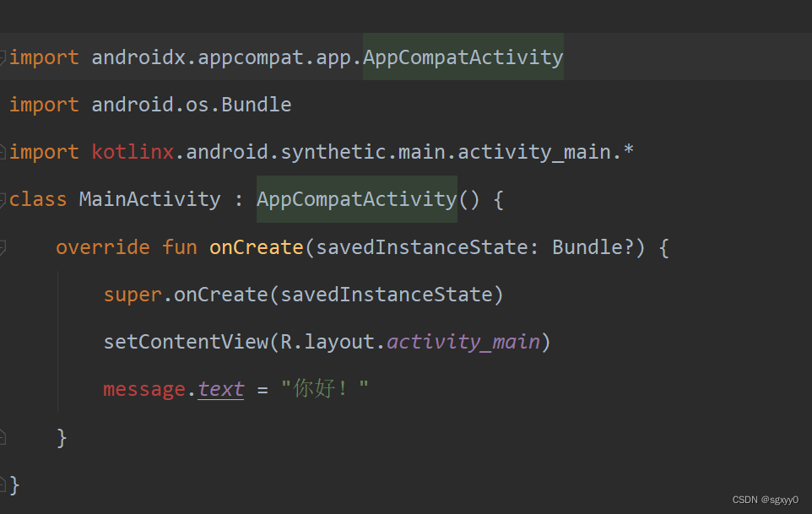Click the activity_main layout reference
812x514 pixels.
[x=463, y=341]
